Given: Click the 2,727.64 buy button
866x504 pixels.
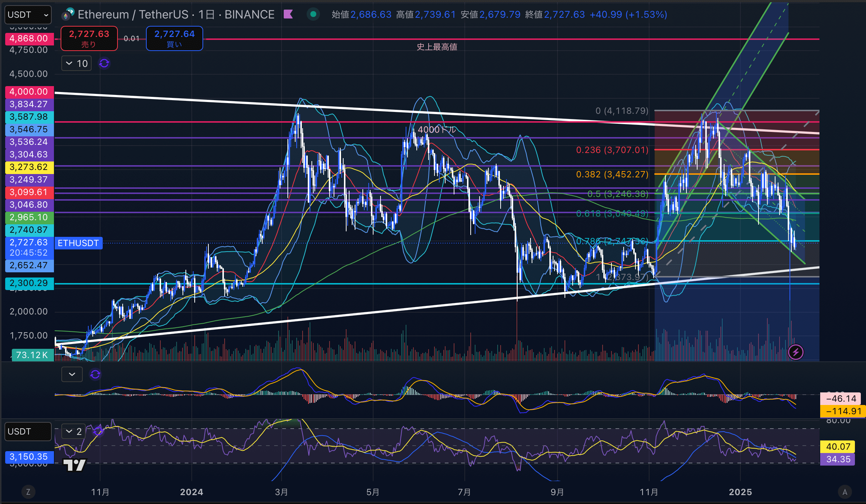Looking at the screenshot, I should (174, 38).
